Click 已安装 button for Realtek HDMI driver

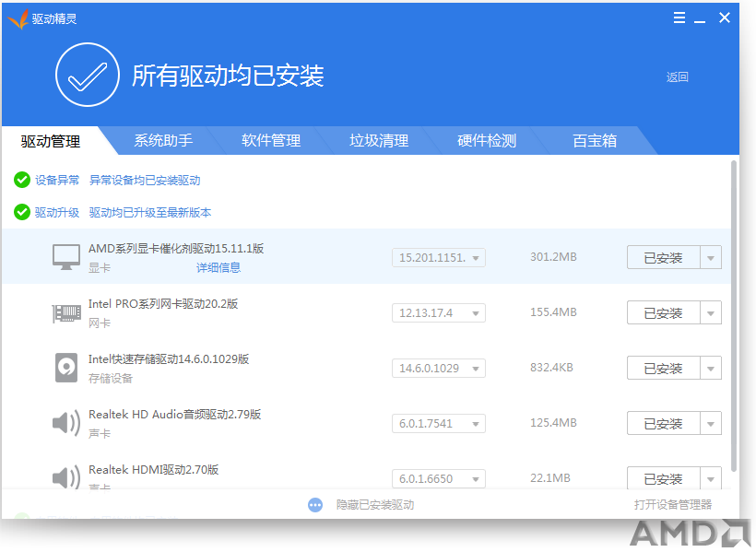click(664, 478)
